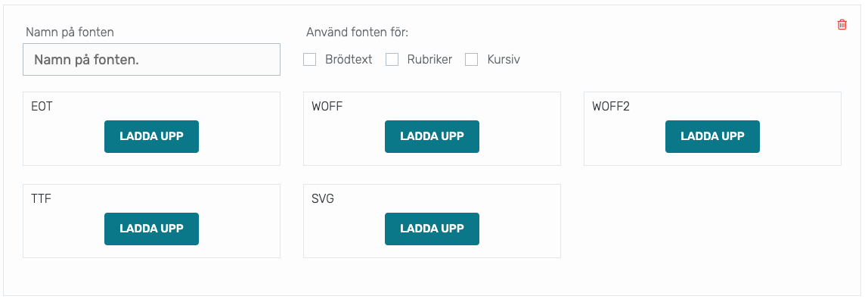Focus the 'Namn på fonten.' text field
Screen dimensions: 868x299
pyautogui.click(x=151, y=59)
